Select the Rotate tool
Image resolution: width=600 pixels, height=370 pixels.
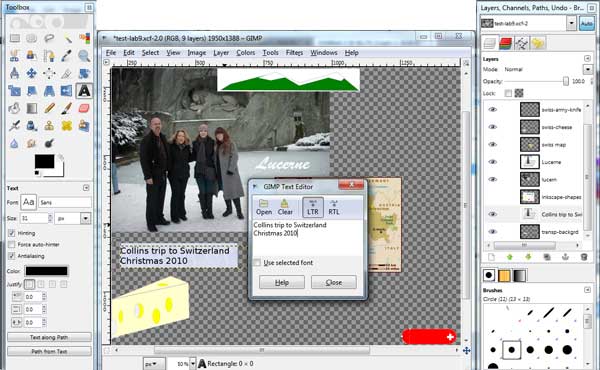[84, 73]
